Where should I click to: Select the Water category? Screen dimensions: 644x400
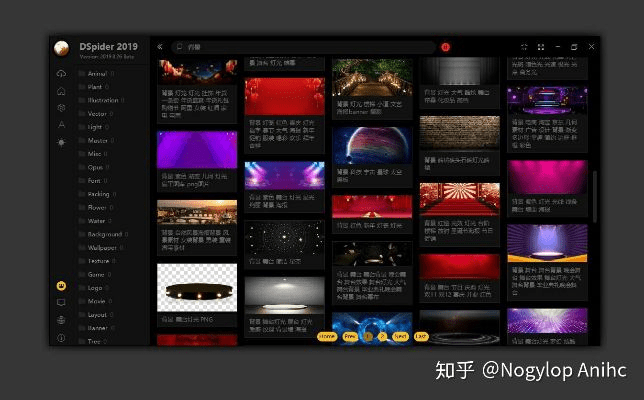pyautogui.click(x=96, y=221)
